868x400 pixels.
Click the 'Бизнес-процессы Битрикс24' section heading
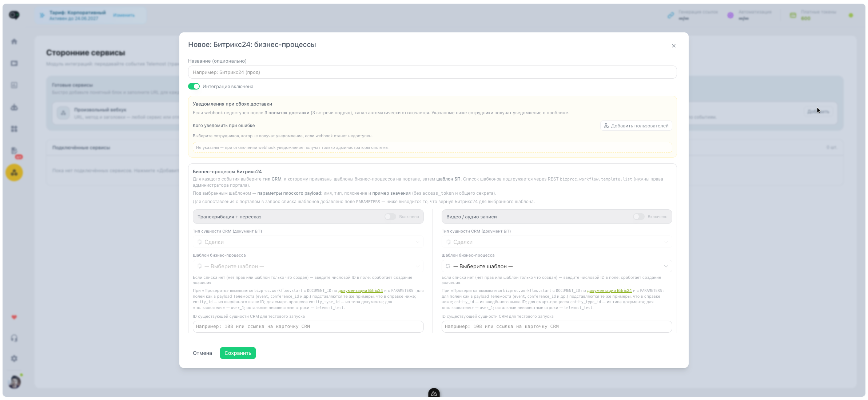pyautogui.click(x=227, y=172)
